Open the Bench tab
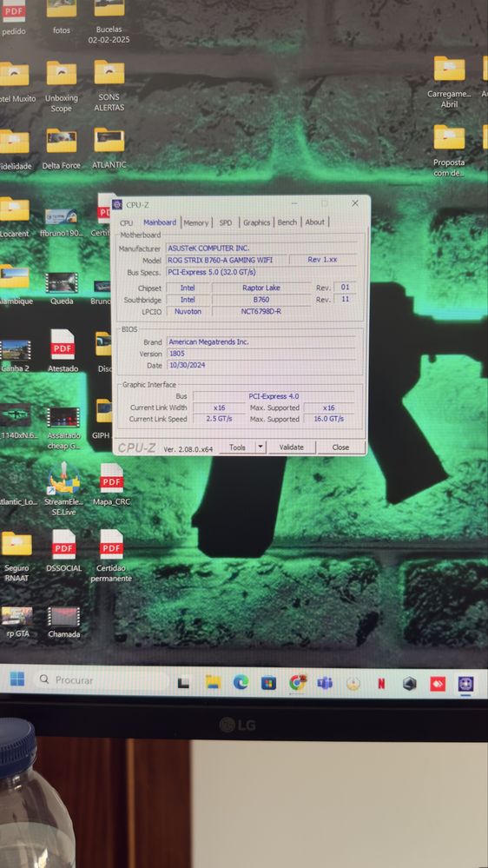 click(x=287, y=222)
